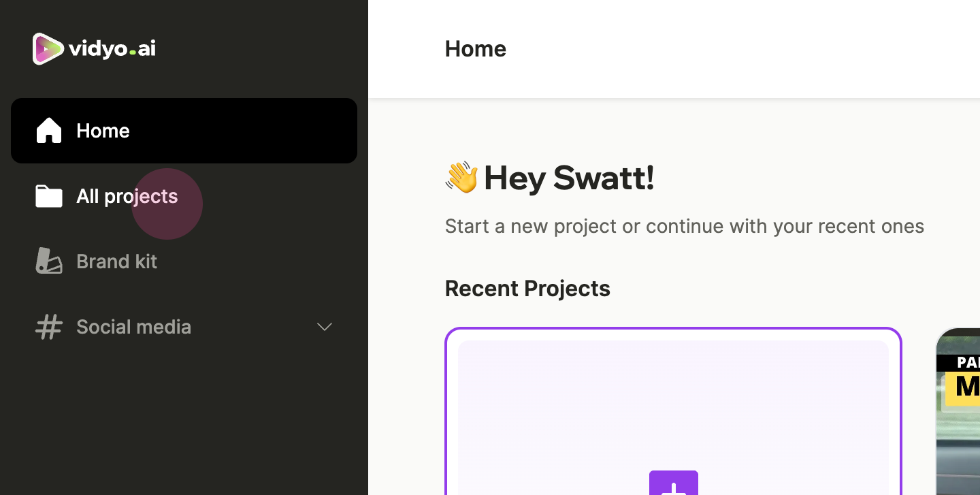The image size is (980, 495).
Task: Click the waving hand emoji
Action: (461, 178)
